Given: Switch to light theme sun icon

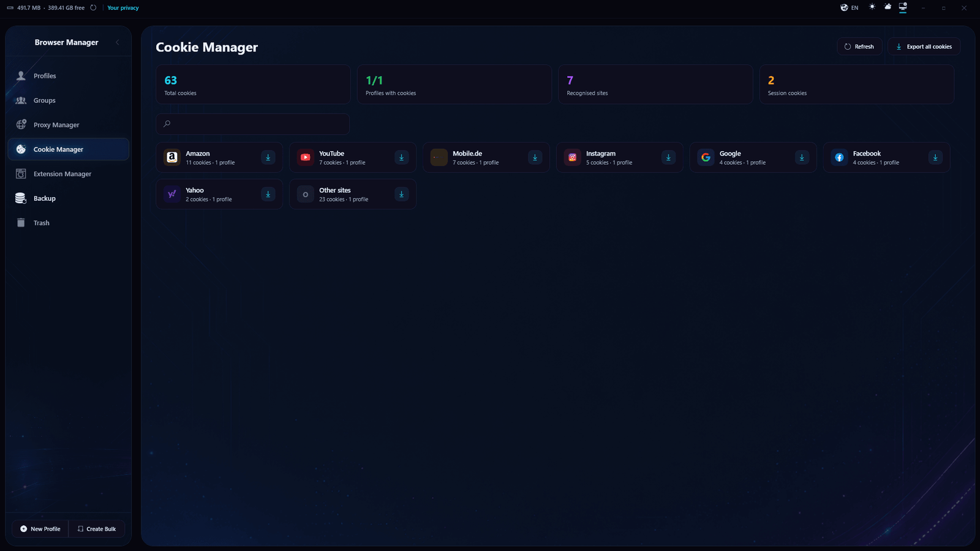Looking at the screenshot, I should [x=872, y=7].
